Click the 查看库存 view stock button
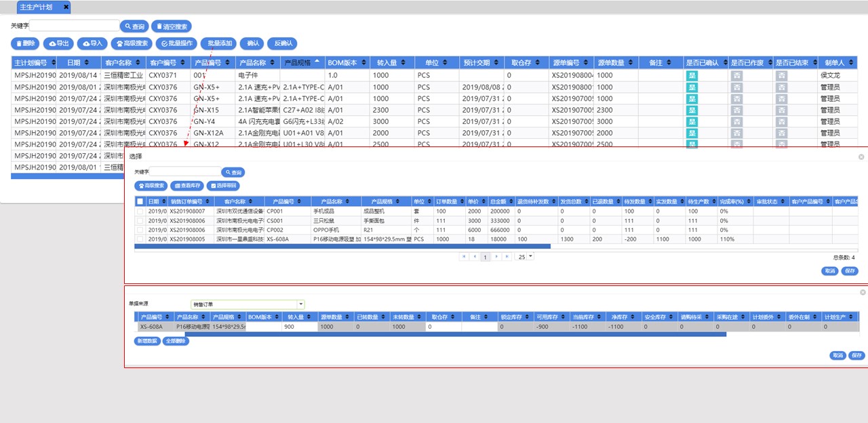 187,185
